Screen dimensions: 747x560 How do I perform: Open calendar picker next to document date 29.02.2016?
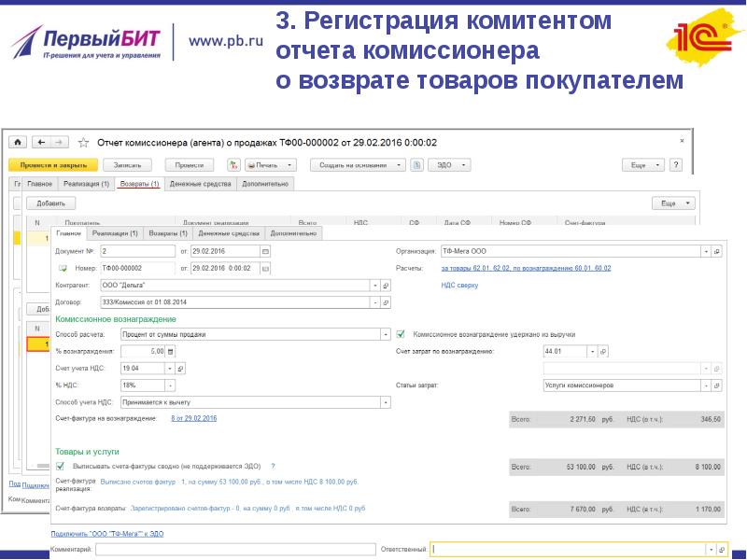point(265,251)
